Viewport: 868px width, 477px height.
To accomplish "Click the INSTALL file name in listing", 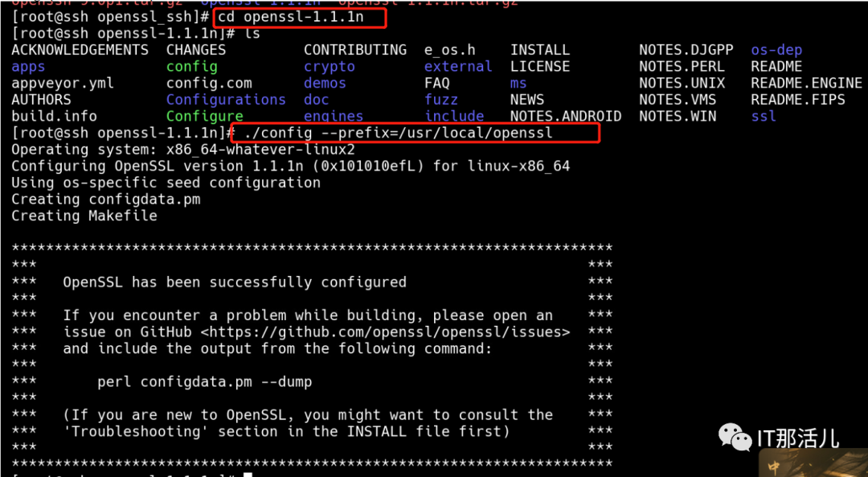I will tap(540, 50).
